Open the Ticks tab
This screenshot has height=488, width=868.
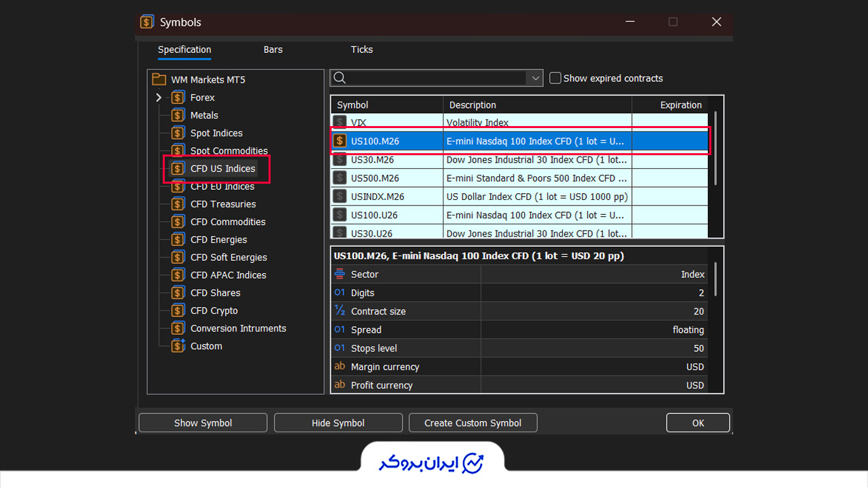point(361,49)
